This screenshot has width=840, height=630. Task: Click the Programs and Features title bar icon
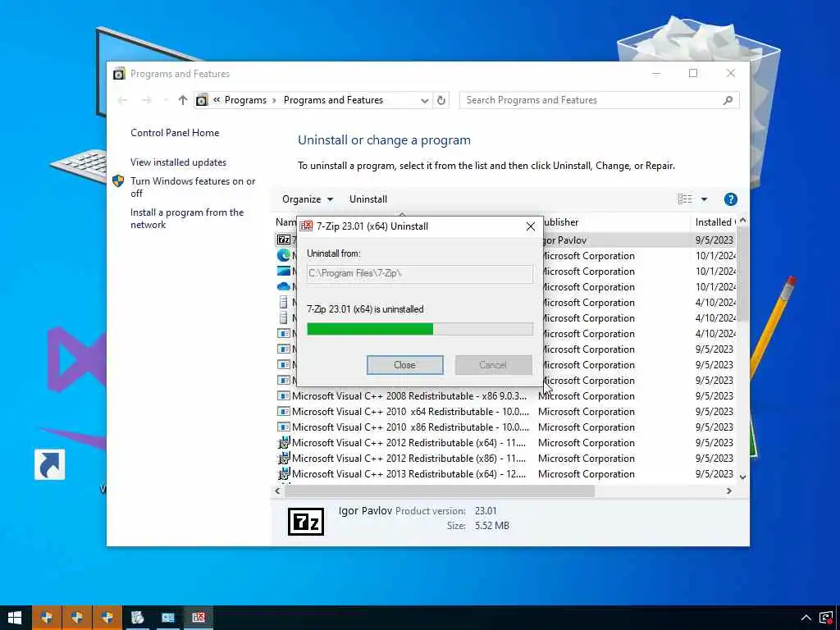click(119, 74)
